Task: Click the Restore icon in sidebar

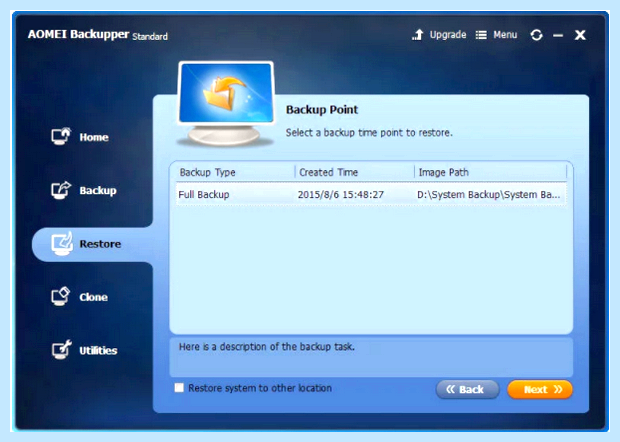Action: coord(62,244)
